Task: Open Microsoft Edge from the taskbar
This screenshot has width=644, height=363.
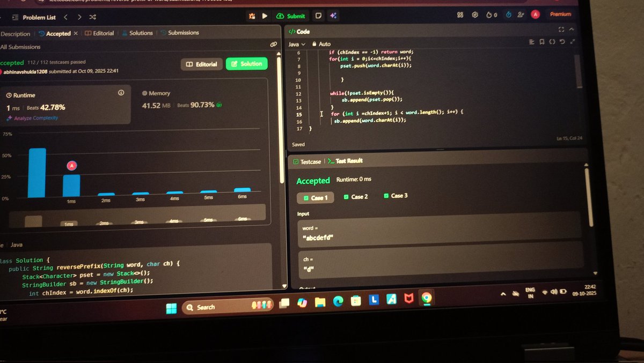Action: click(338, 301)
